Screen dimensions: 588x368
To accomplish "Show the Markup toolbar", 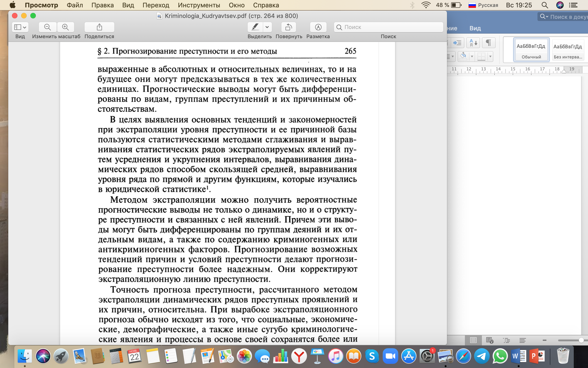I will [x=318, y=27].
